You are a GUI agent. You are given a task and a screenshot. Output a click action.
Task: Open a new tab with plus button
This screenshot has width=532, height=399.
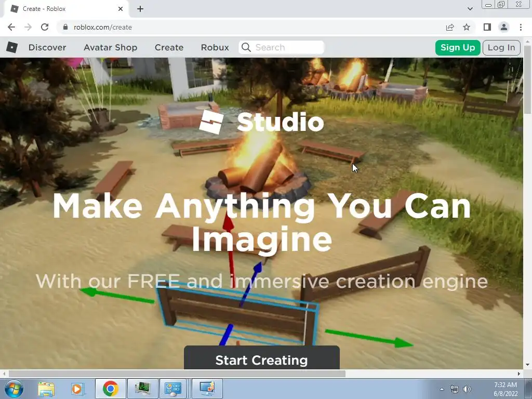[140, 9]
